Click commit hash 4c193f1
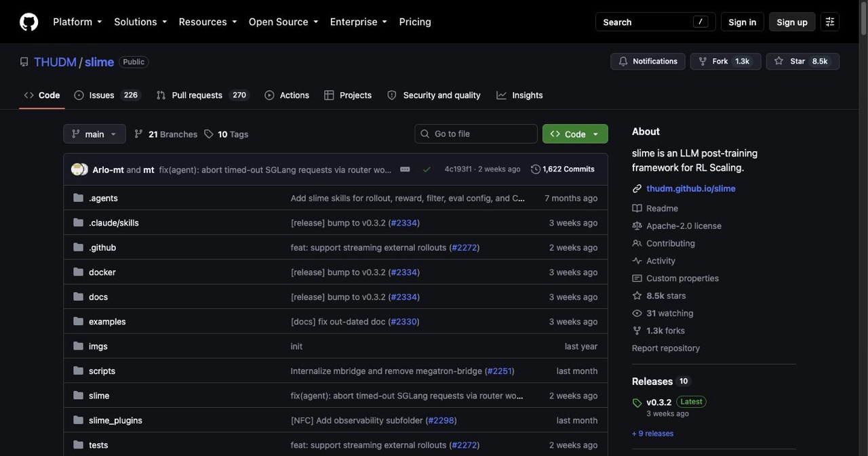The height and width of the screenshot is (456, 868). (x=458, y=169)
